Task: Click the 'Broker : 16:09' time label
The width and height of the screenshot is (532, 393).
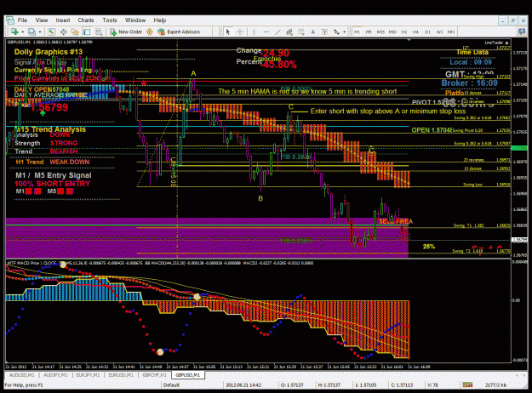Action: pos(469,83)
